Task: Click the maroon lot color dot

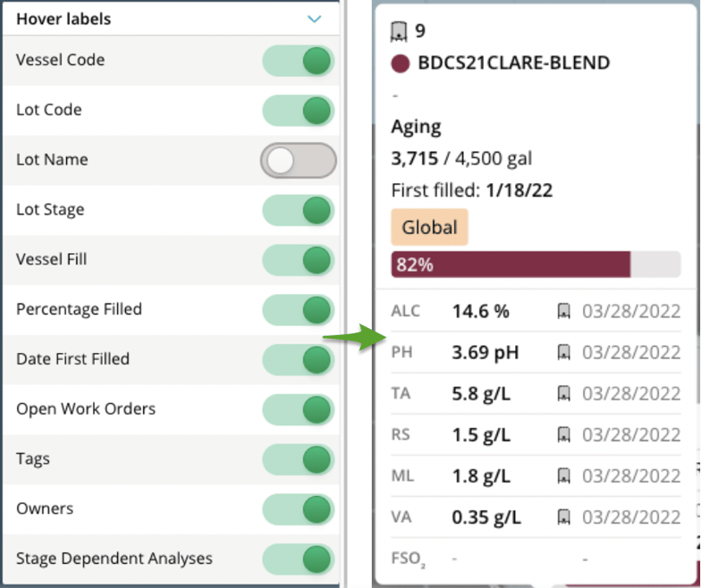Action: (x=401, y=63)
